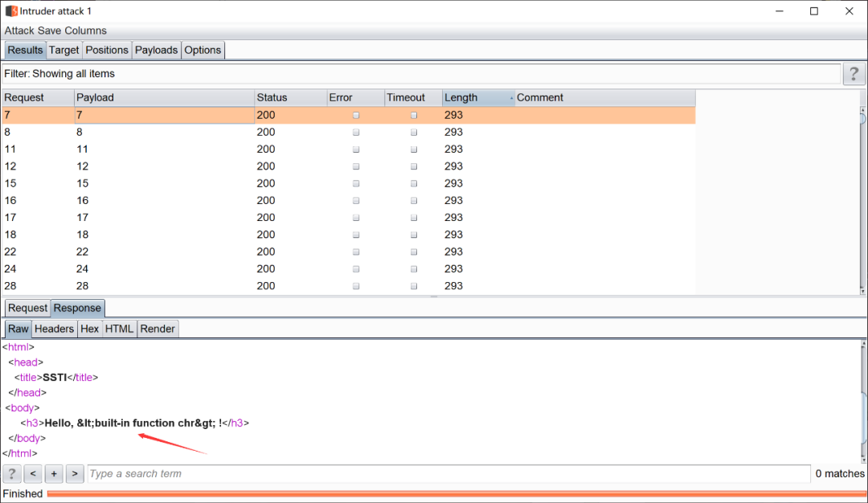The height and width of the screenshot is (503, 868).
Task: Click the question mark icon left of search field
Action: 12,473
